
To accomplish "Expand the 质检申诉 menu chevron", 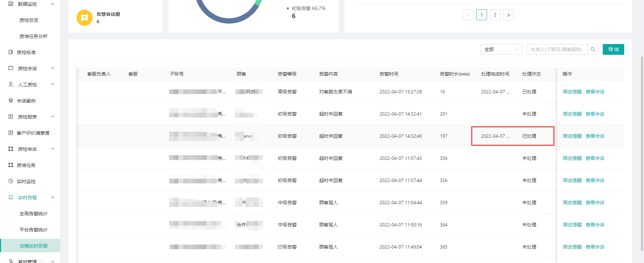I will [x=53, y=149].
